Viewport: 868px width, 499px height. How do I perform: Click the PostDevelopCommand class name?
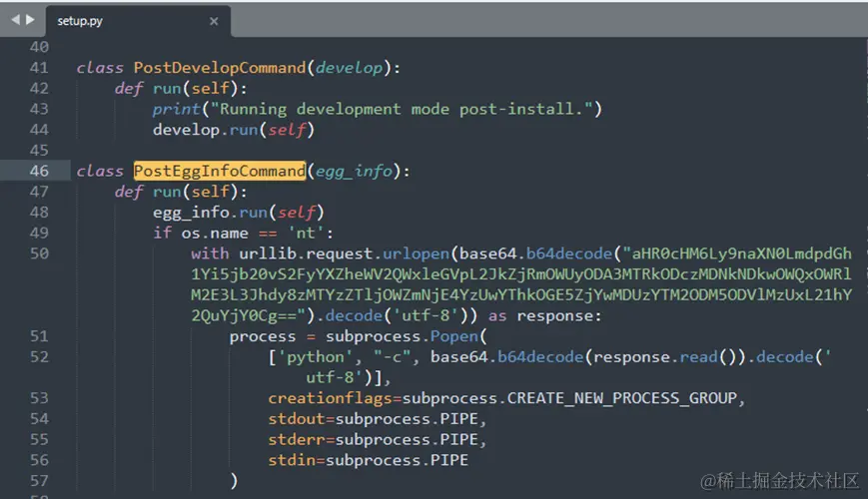219,68
